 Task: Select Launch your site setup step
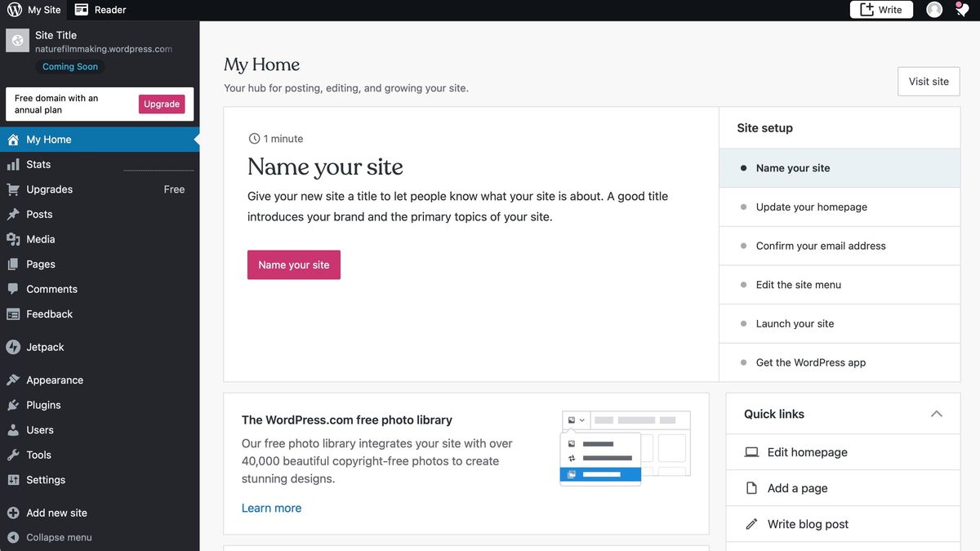(x=795, y=323)
